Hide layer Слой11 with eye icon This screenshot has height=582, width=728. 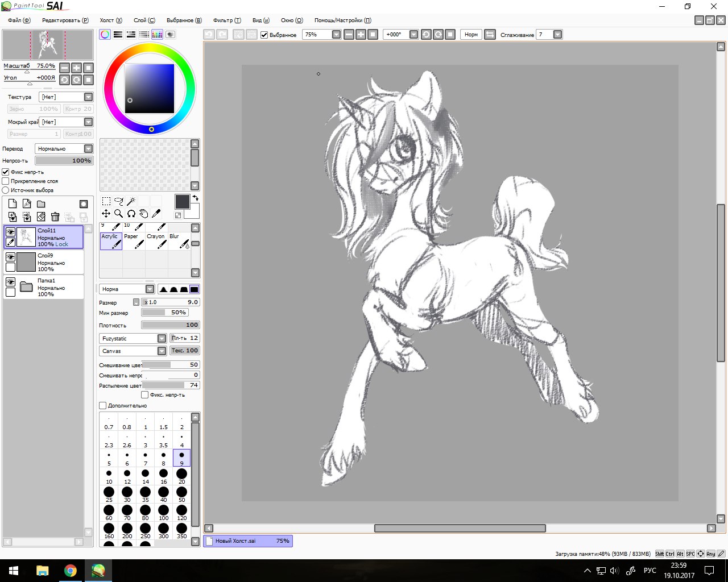10,232
